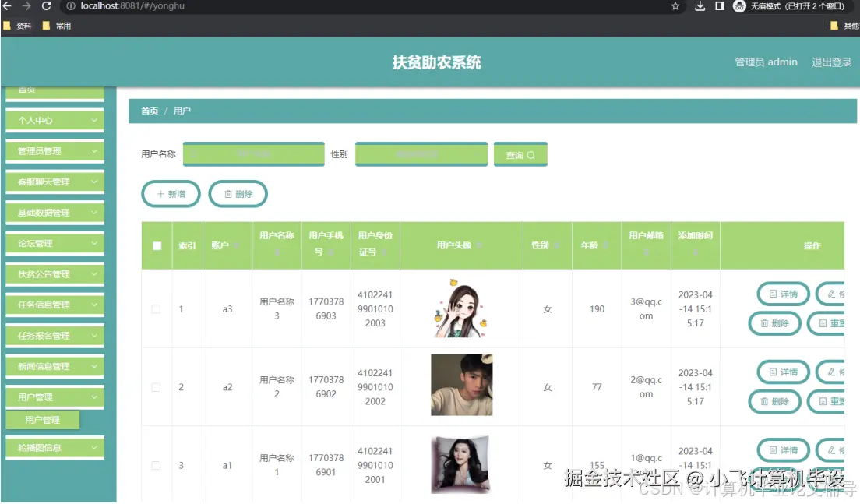Click the batch 删除 button above table
The width and height of the screenshot is (860, 504).
pyautogui.click(x=238, y=194)
